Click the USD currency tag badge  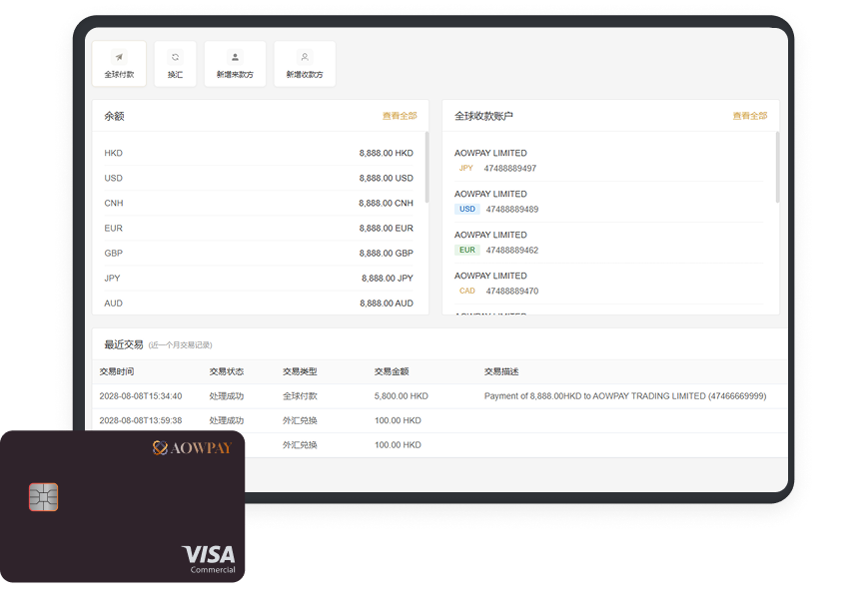467,209
